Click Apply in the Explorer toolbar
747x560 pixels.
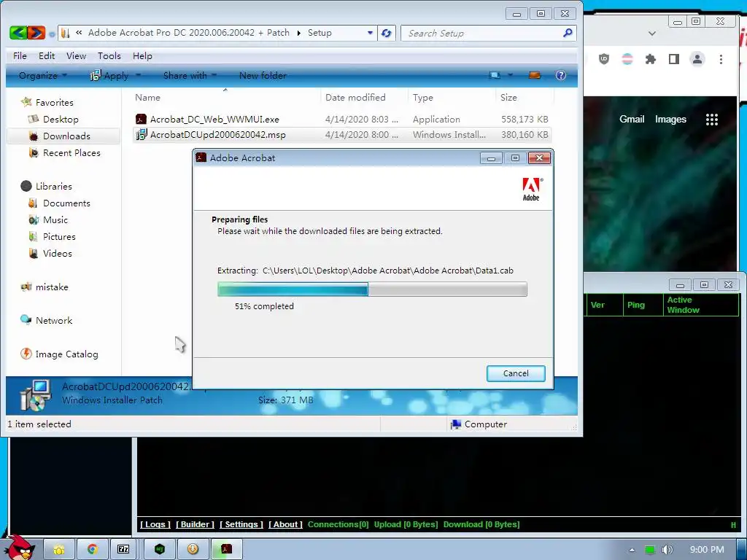click(x=110, y=75)
